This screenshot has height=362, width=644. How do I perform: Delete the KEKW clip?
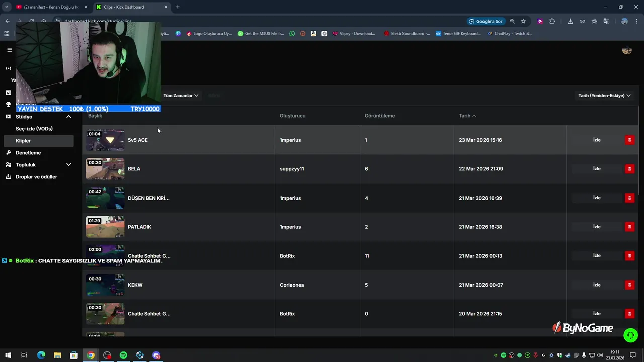629,285
